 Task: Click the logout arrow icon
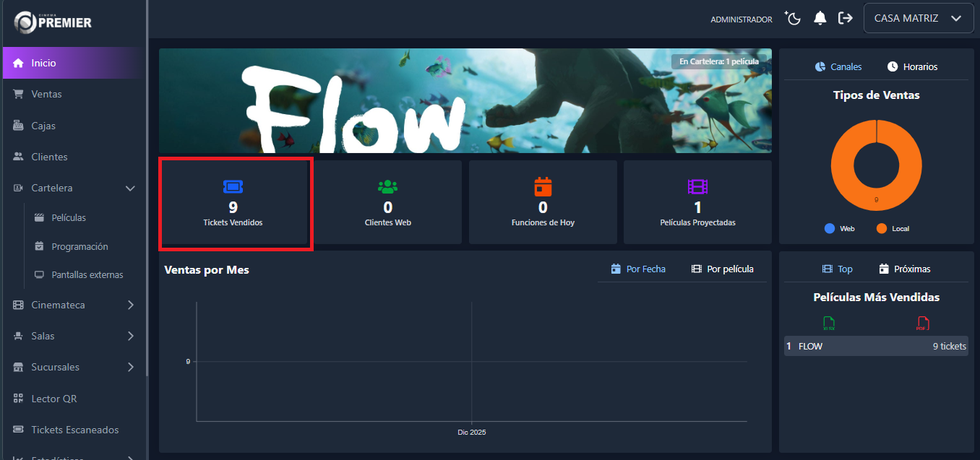tap(845, 18)
